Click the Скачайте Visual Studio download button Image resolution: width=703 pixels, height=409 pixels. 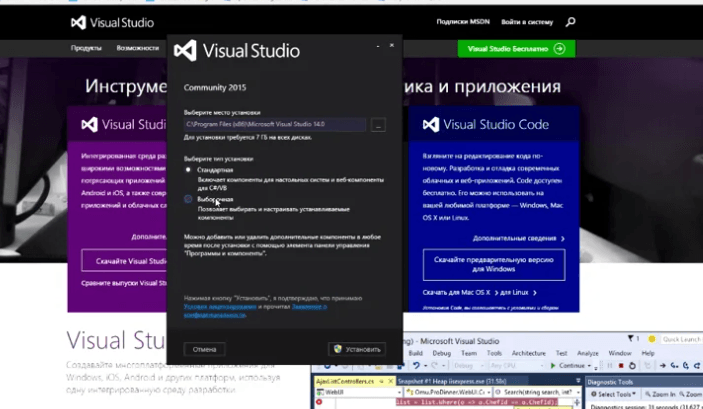[x=124, y=261]
